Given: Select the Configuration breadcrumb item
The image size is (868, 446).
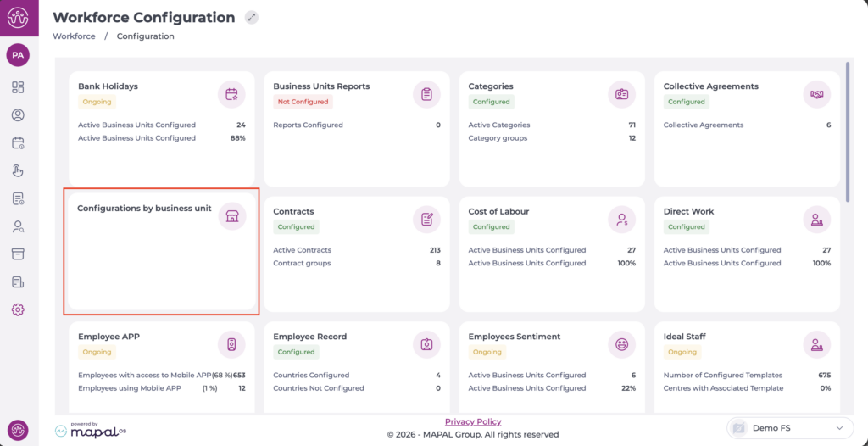Looking at the screenshot, I should 145,36.
